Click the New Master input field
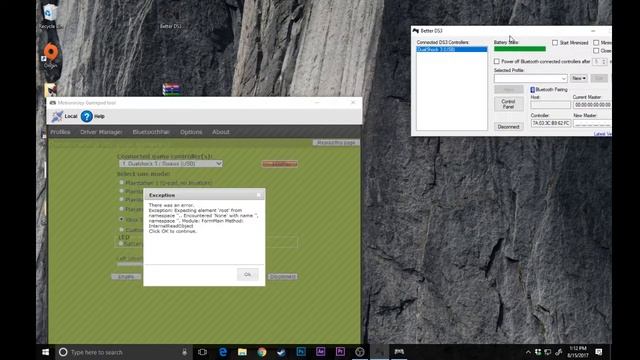The width and height of the screenshot is (640, 360). pos(592,123)
